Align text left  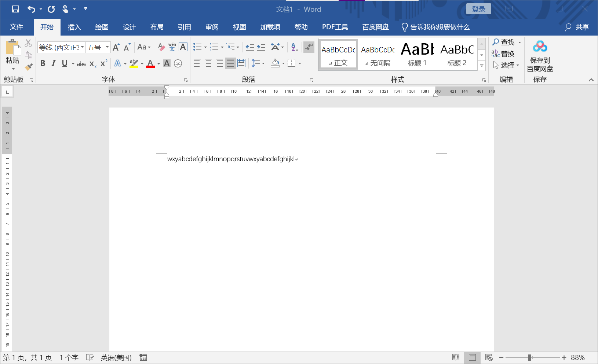[197, 63]
